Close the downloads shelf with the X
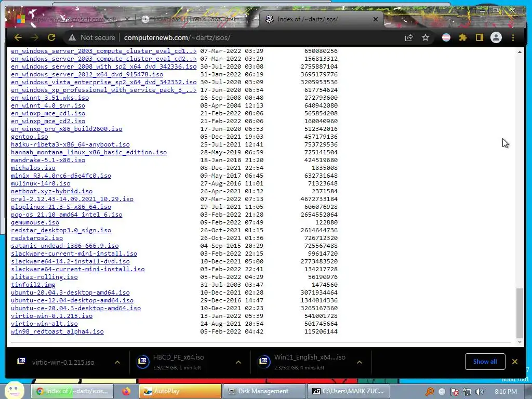This screenshot has width=532, height=399. tap(515, 362)
